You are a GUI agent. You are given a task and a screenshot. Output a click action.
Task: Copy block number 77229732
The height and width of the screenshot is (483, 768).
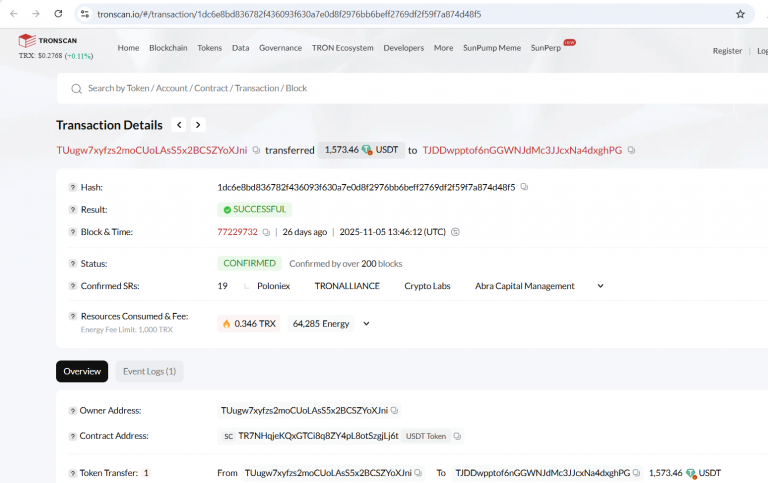[x=266, y=232]
